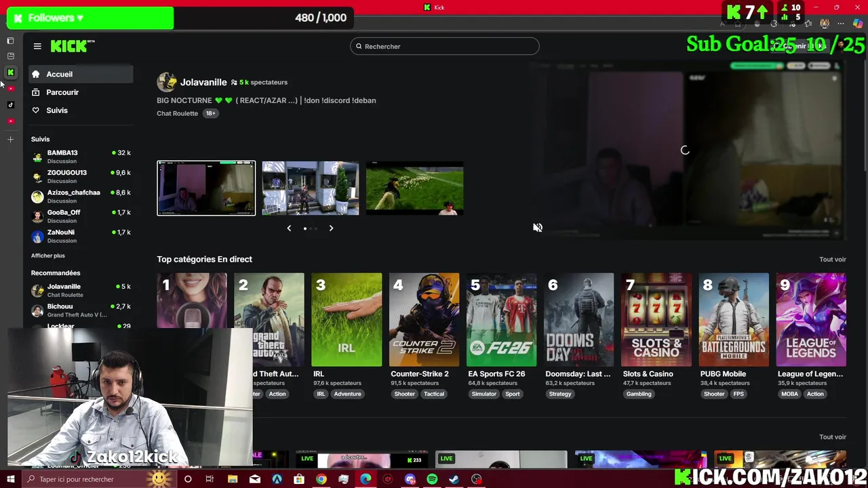The height and width of the screenshot is (488, 868).
Task: Open Spotify from taskbar
Action: click(432, 479)
